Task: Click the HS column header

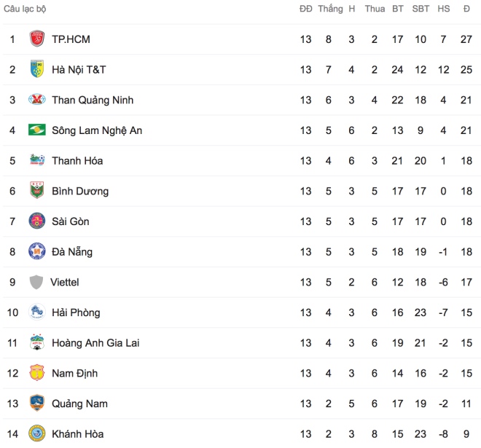Action: point(444,9)
